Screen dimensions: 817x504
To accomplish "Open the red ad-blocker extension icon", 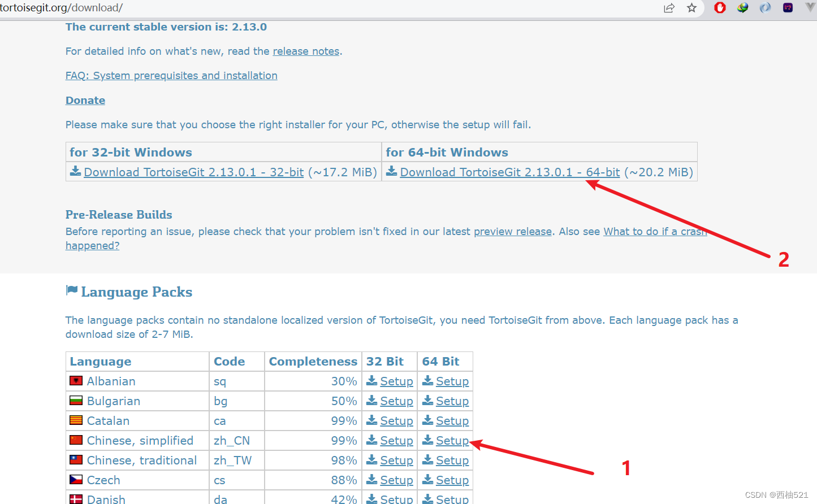I will click(x=720, y=7).
